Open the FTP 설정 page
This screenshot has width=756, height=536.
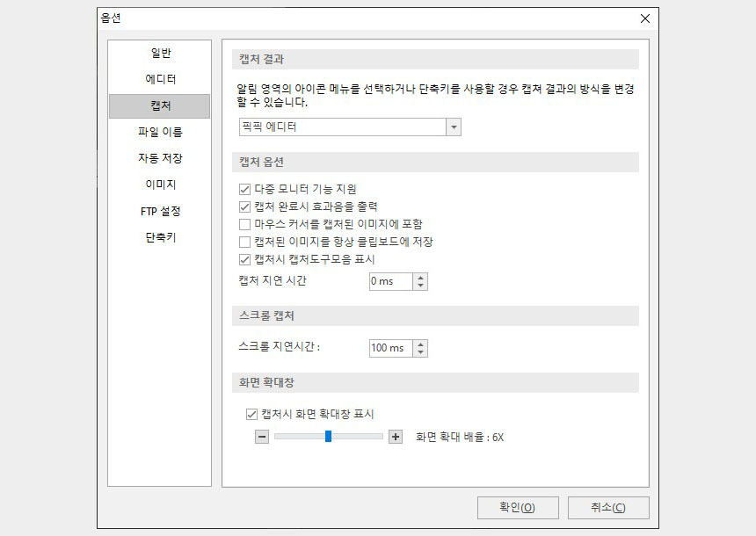pyautogui.click(x=160, y=211)
